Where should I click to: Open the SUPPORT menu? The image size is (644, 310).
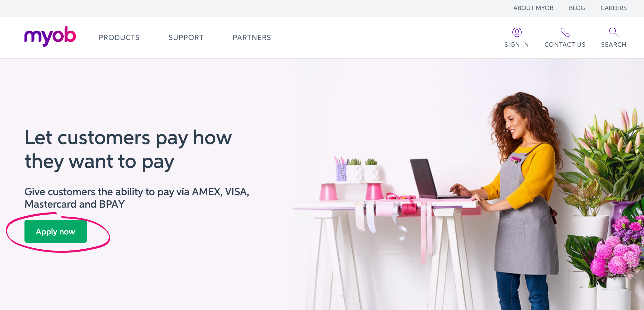[x=186, y=38]
